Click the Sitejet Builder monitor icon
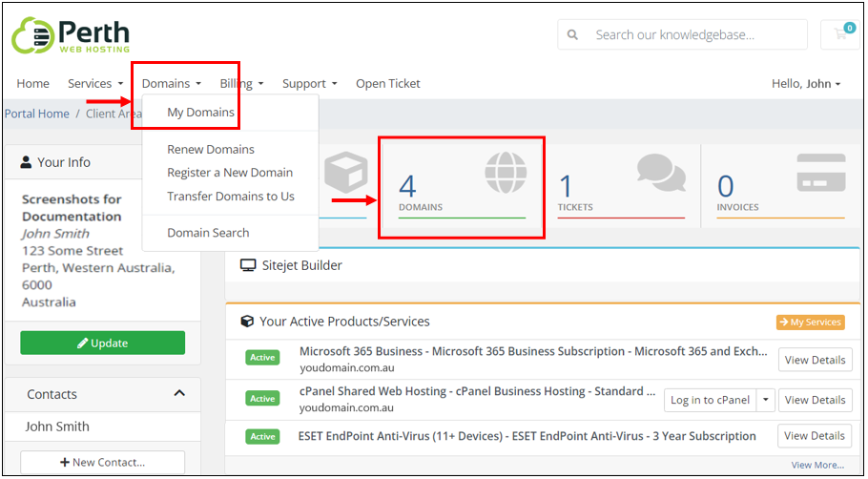The height and width of the screenshot is (479, 868). coord(247,265)
